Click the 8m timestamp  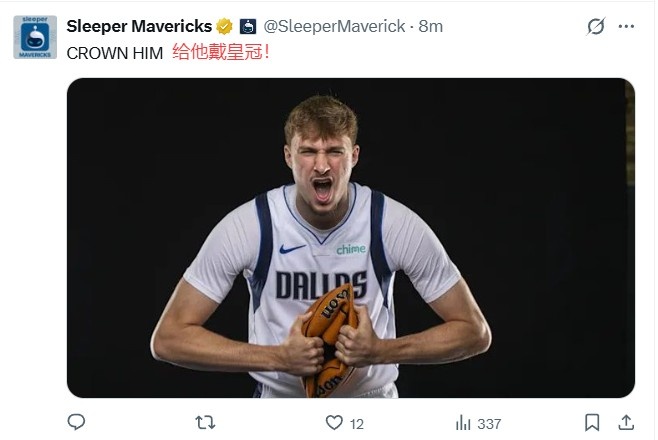[431, 26]
